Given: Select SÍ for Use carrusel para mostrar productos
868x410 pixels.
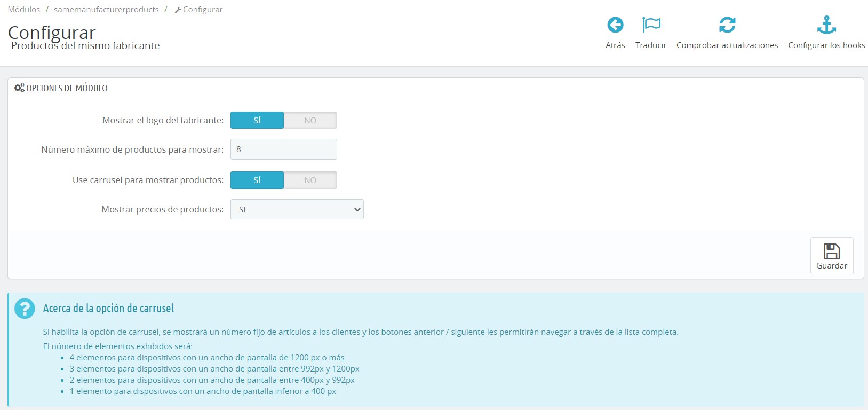Looking at the screenshot, I should (257, 180).
